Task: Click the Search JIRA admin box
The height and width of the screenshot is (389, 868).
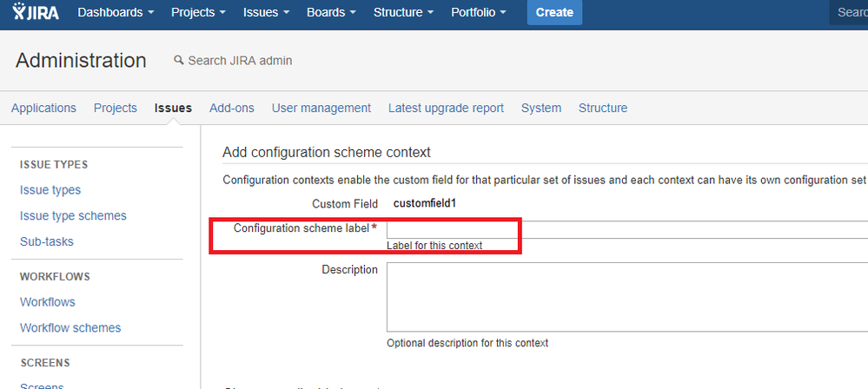Action: coord(240,60)
